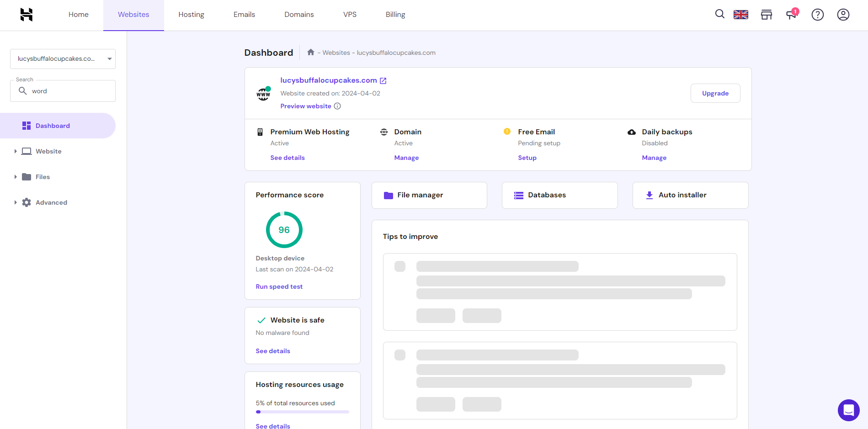Open the Domains tab

(x=299, y=15)
